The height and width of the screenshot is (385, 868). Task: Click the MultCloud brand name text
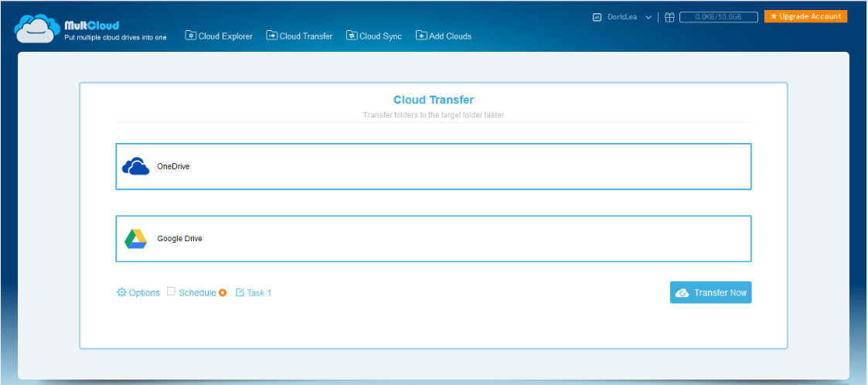tap(92, 25)
